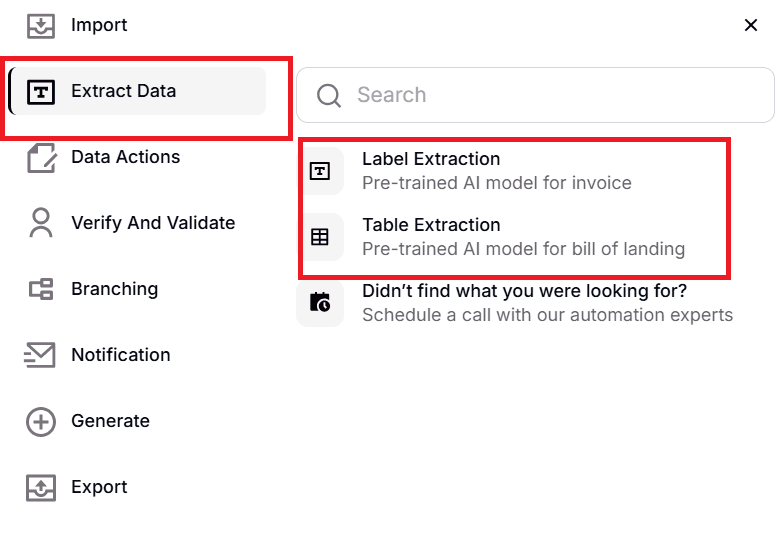Screen dimensions: 777x550
Task: Click the Import tray icon
Action: coord(41,25)
